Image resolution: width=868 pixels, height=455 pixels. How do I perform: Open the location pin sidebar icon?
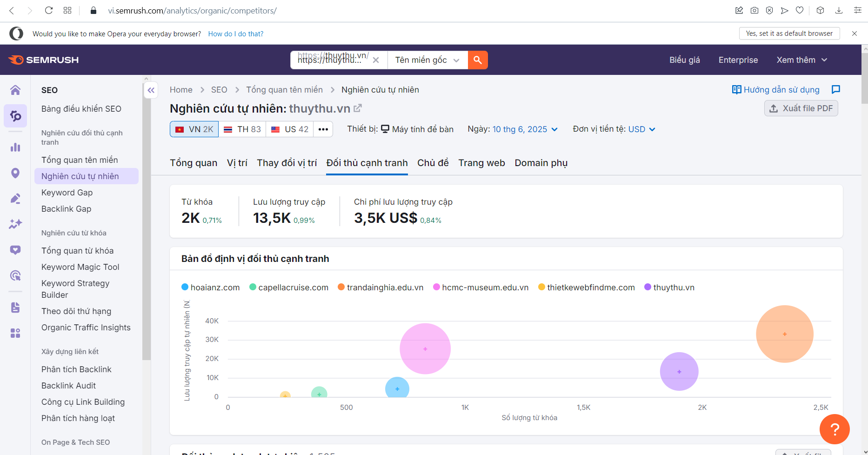click(15, 173)
